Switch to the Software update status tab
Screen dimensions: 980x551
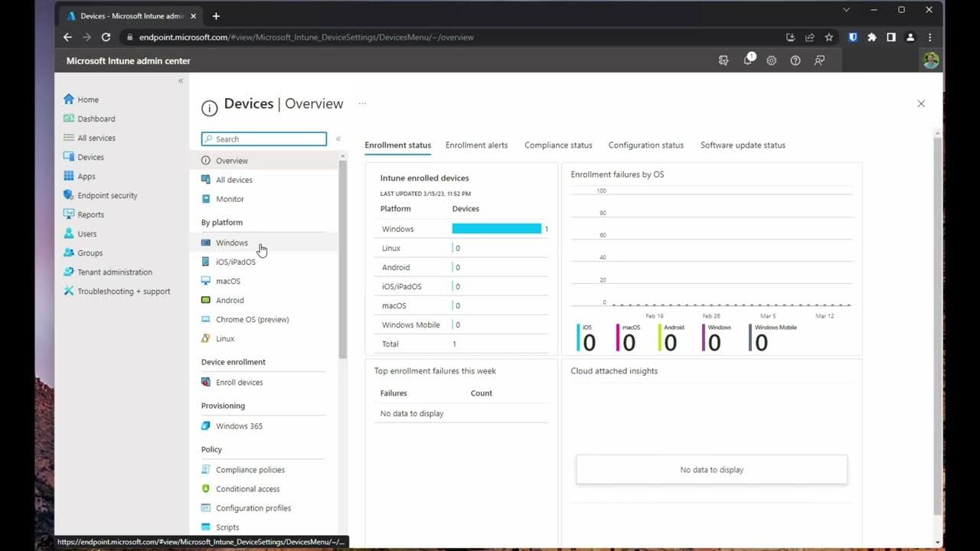pos(743,145)
